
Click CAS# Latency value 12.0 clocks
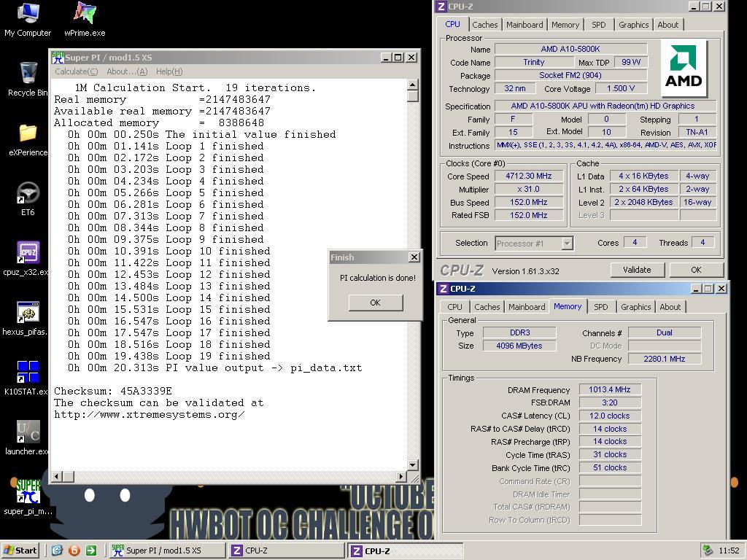(x=610, y=416)
